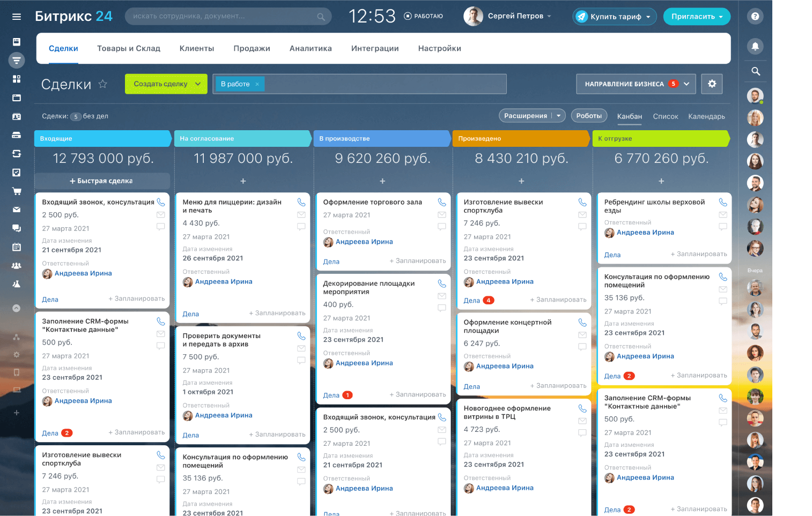Open the lab flasks icon in sidebar
This screenshot has height=516, width=812.
(x=17, y=284)
